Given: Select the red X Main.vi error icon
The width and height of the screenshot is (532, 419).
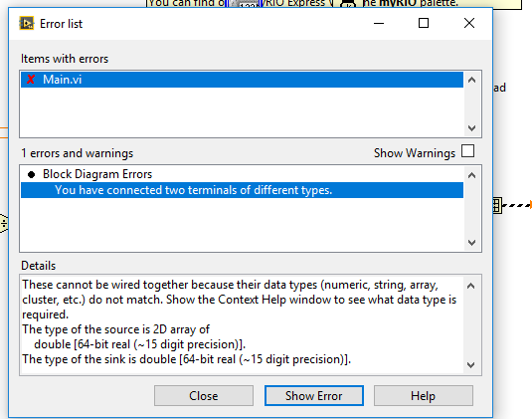Looking at the screenshot, I should tap(31, 80).
